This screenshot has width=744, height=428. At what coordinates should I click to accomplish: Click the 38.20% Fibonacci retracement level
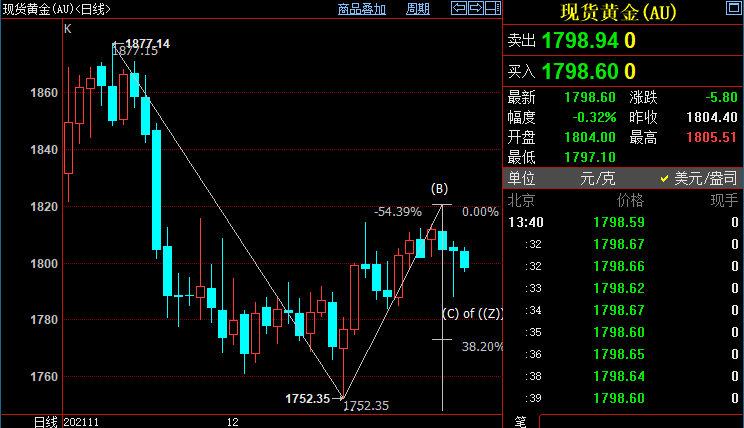point(481,346)
